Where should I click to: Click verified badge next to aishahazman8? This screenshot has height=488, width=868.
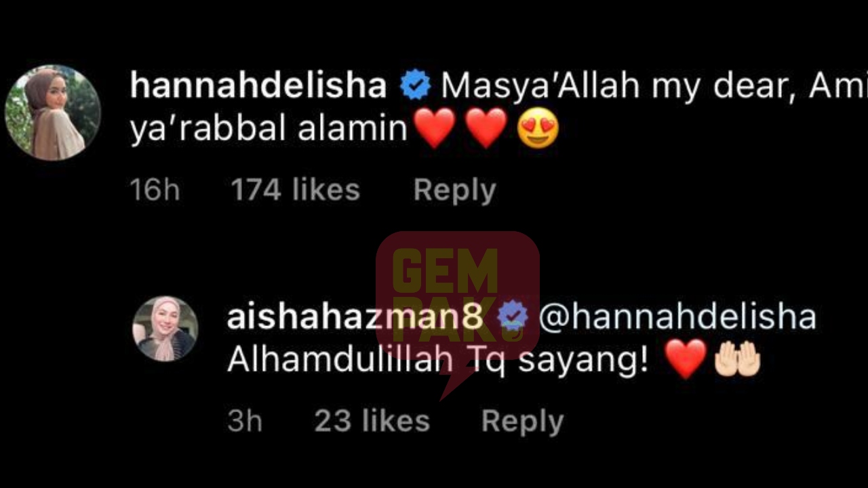(x=513, y=317)
